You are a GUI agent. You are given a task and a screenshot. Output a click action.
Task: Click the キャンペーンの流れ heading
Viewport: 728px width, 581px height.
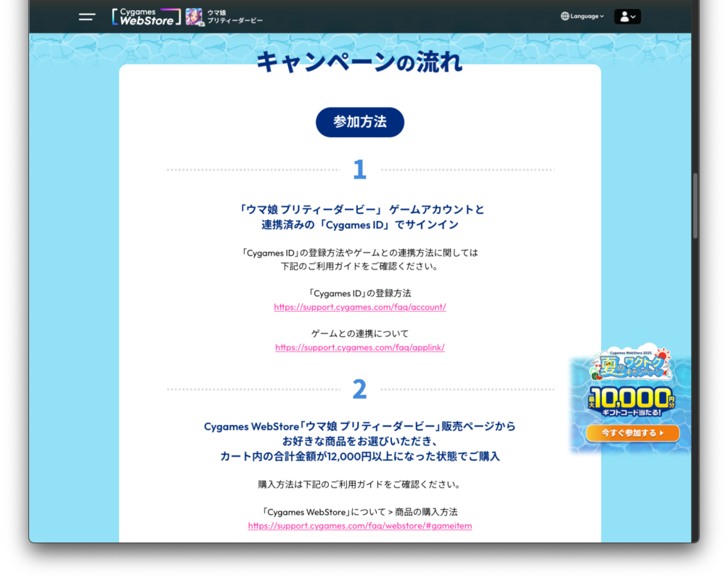coord(359,62)
